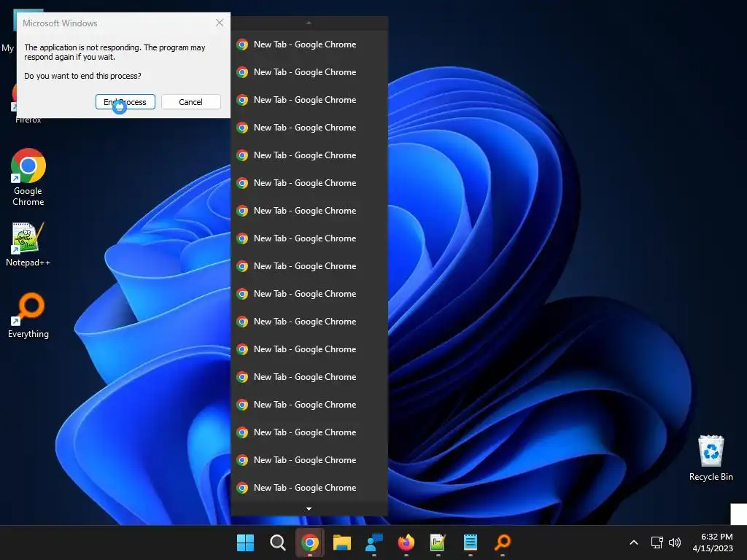Switch to Firefox via the taskbar
Image resolution: width=747 pixels, height=560 pixels.
pos(406,542)
